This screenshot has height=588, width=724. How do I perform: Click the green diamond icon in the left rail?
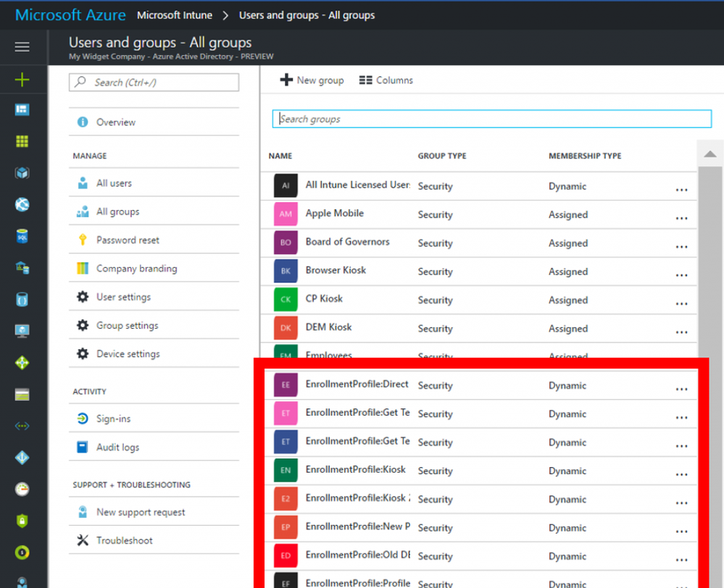pyautogui.click(x=22, y=362)
